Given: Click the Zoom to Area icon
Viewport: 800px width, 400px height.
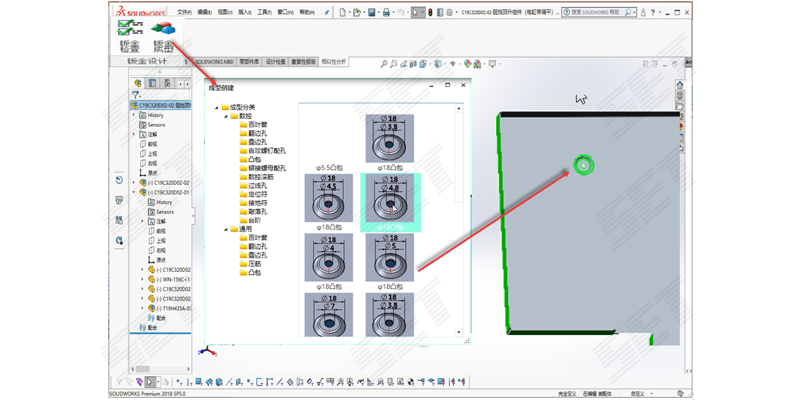Looking at the screenshot, I should tap(394, 64).
